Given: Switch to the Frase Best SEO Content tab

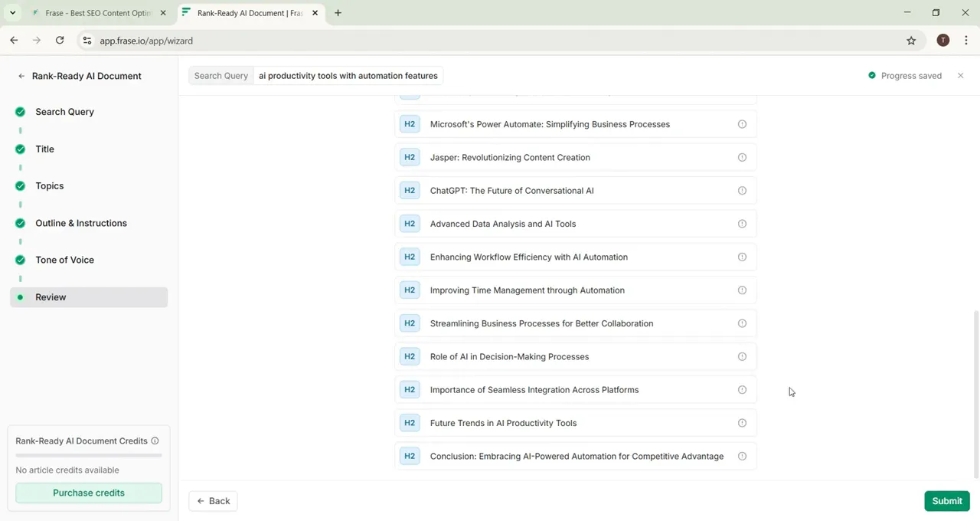Looking at the screenshot, I should pyautogui.click(x=98, y=13).
